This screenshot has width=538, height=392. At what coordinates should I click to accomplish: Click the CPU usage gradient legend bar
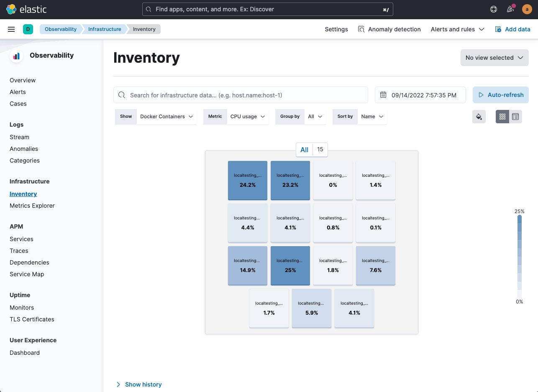pyautogui.click(x=520, y=257)
